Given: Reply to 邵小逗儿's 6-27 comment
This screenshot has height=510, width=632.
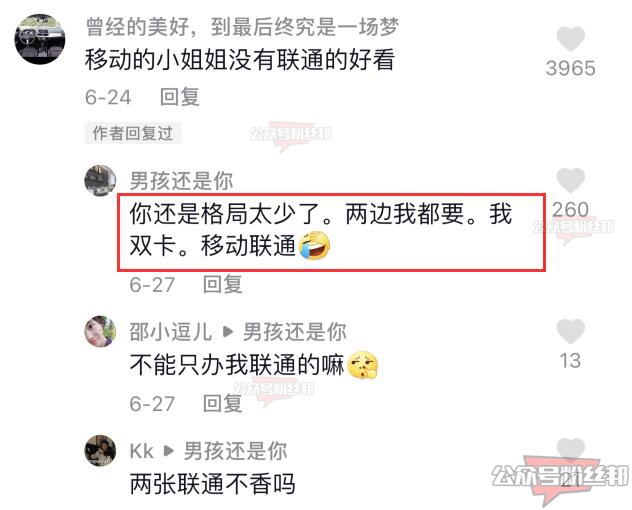Looking at the screenshot, I should [x=222, y=403].
